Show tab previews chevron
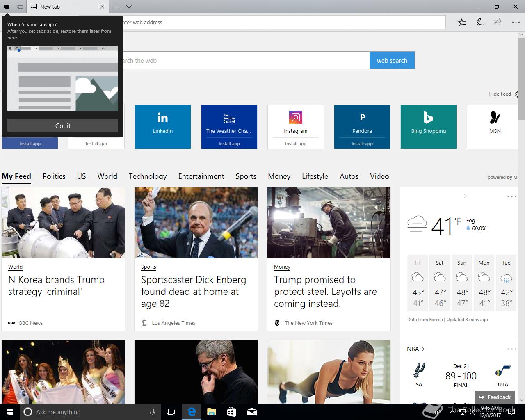This screenshot has height=420, width=525. tap(129, 7)
